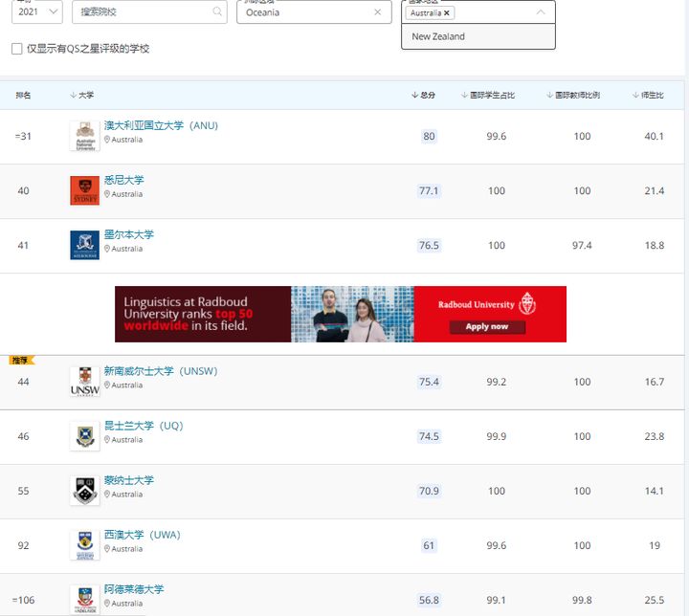
Task: Open 新南威尔士大学 (UNSW) link
Action: click(x=161, y=371)
